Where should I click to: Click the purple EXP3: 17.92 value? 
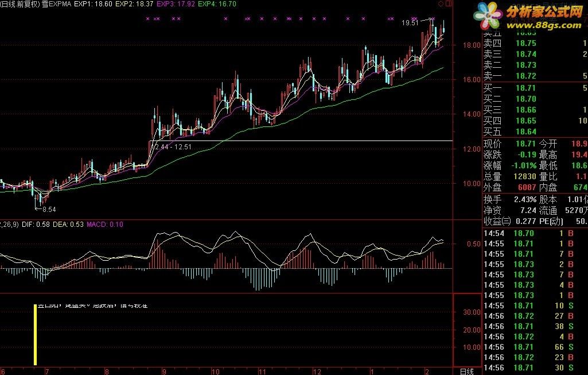[x=176, y=4]
